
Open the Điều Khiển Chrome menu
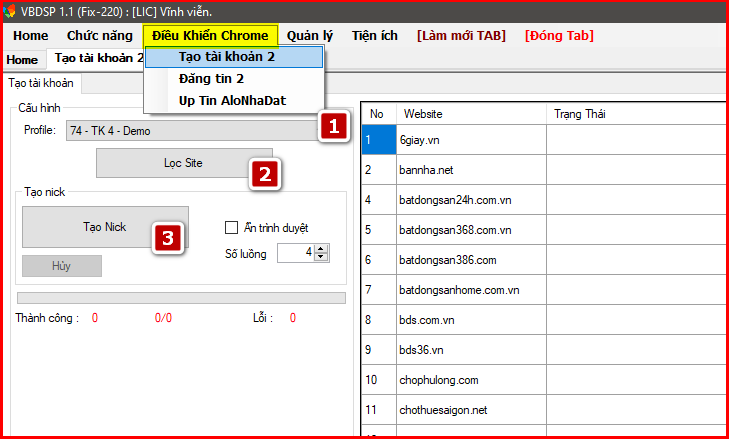click(x=210, y=35)
